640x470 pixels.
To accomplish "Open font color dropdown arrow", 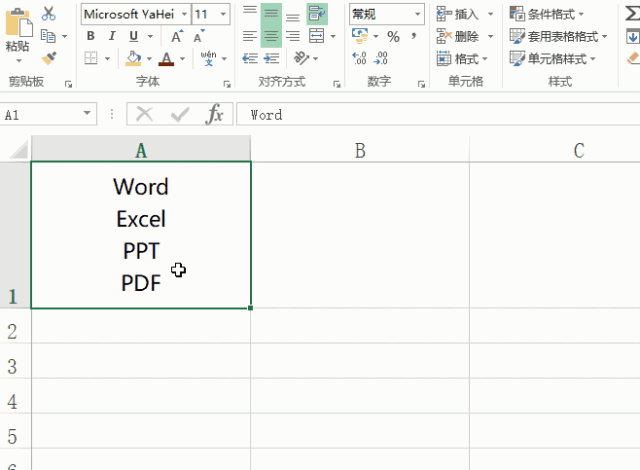I will coord(182,59).
